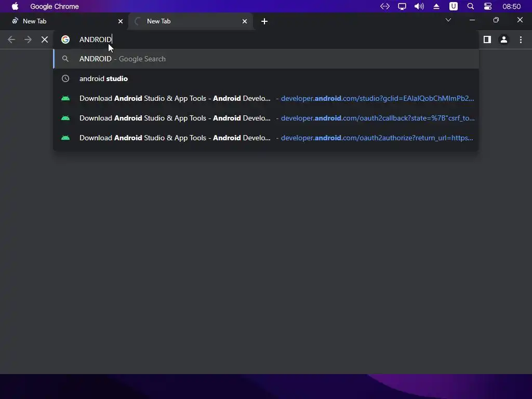Expand the tab search chevron
Viewport: 532px width, 399px height.
click(448, 20)
